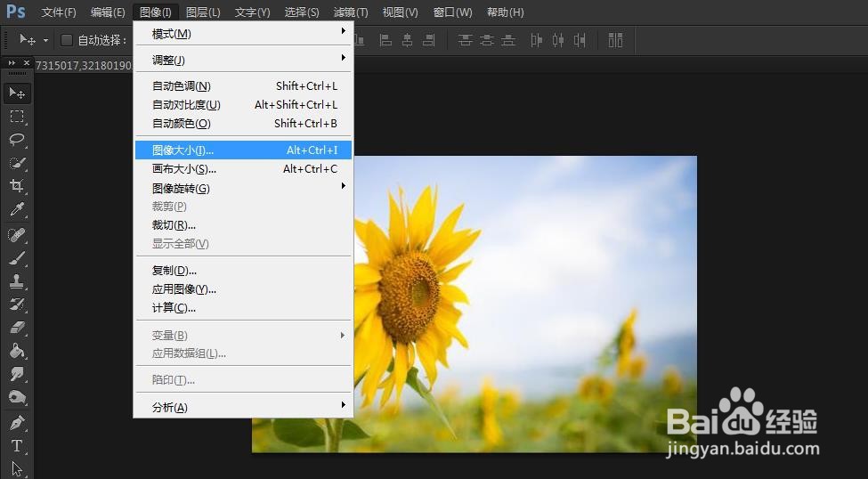Click the Auto-Align Layers icon
868x479 pixels.
pyautogui.click(x=615, y=40)
